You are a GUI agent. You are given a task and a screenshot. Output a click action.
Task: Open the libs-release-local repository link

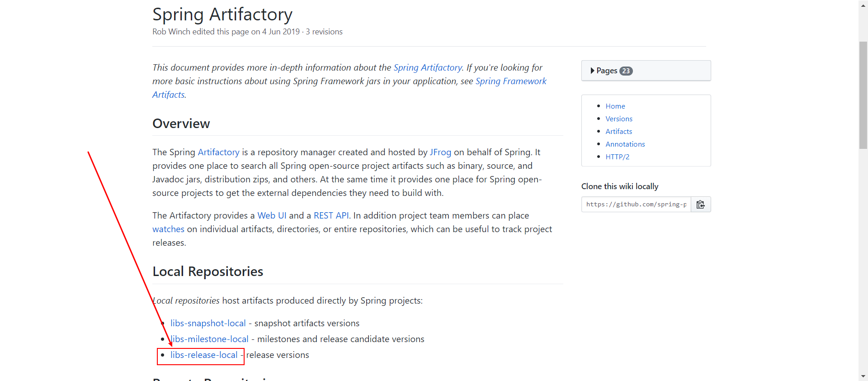(204, 355)
